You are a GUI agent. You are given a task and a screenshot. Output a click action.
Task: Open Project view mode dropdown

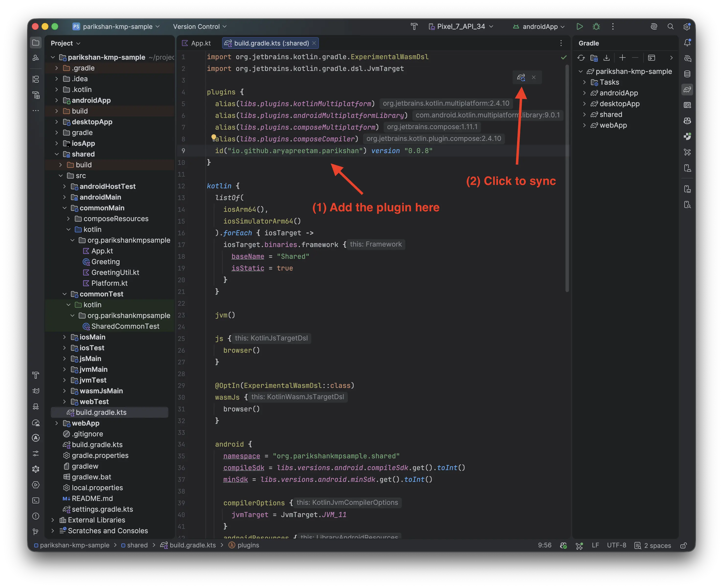(65, 43)
